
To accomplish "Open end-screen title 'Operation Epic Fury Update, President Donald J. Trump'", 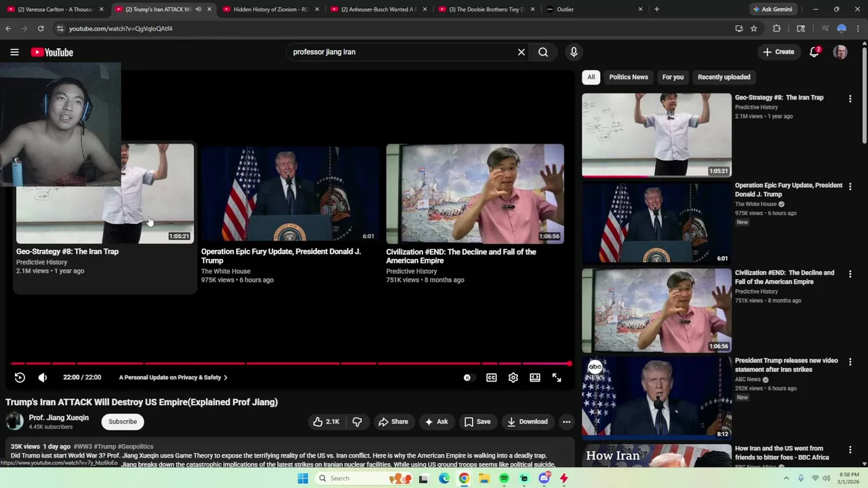I will 281,256.
